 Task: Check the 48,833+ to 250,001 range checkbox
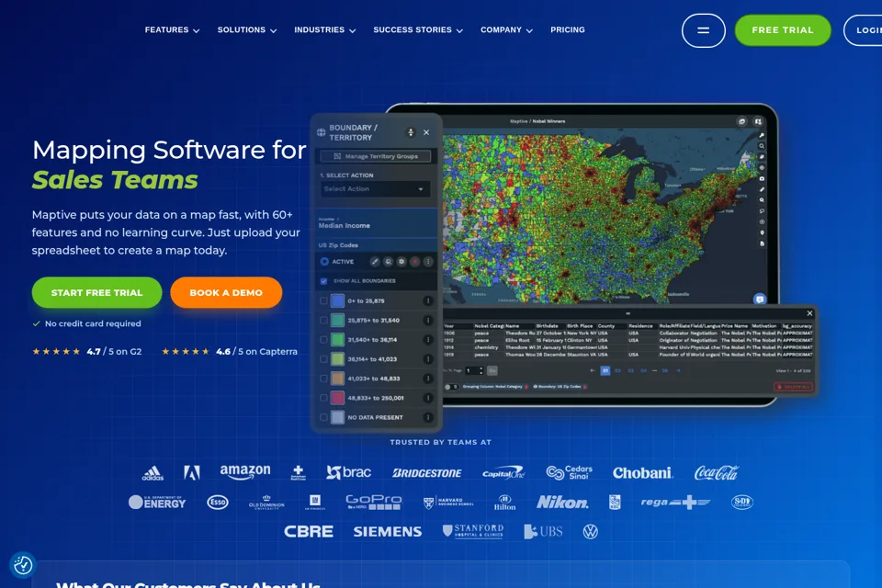(323, 398)
